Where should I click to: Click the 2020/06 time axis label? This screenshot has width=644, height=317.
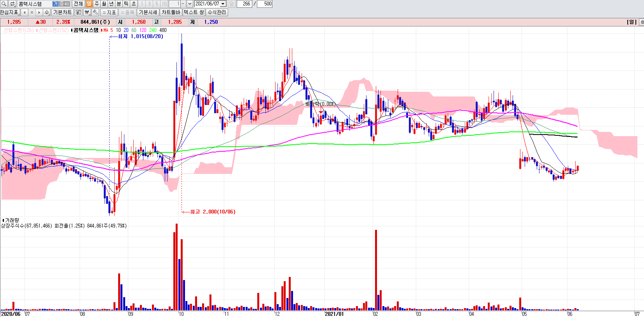click(x=11, y=314)
